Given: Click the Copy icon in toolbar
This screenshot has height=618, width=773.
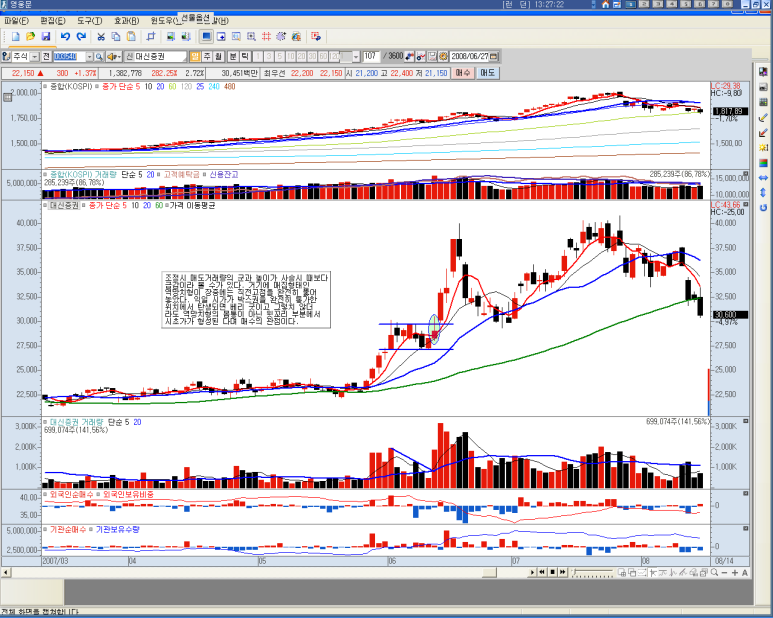Looking at the screenshot, I should (x=116, y=36).
